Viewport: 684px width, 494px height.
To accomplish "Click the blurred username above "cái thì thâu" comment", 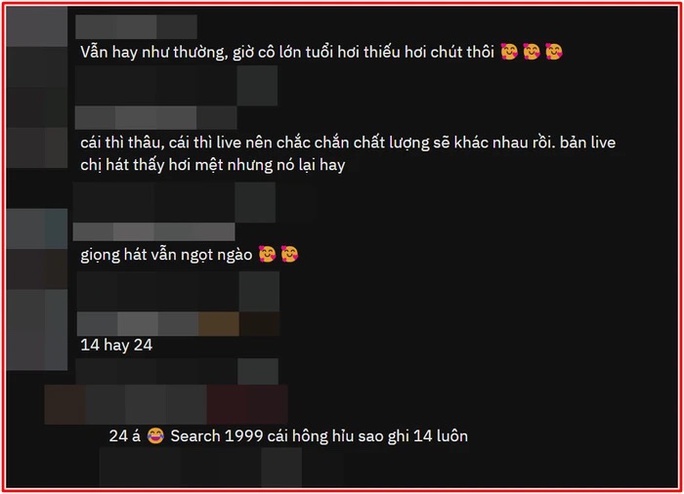I will coord(156,117).
